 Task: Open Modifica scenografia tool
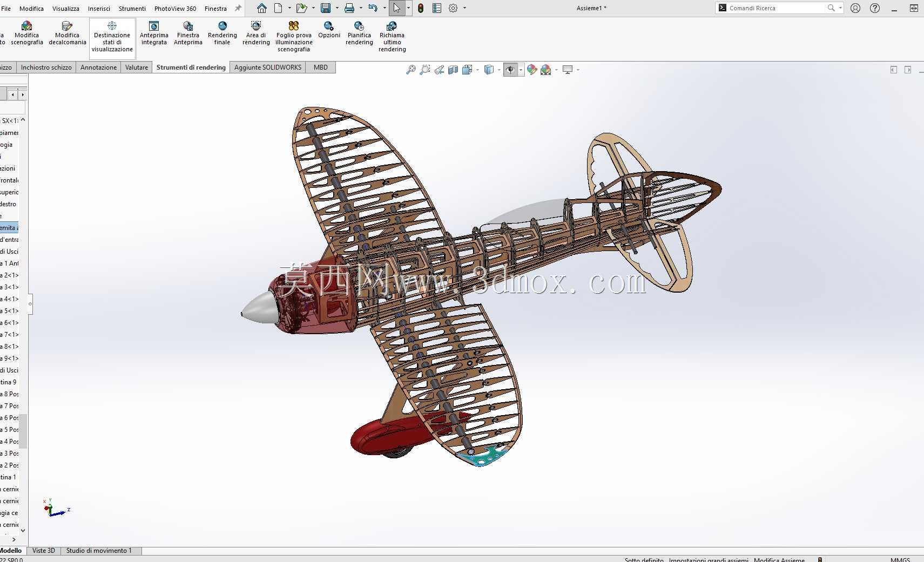26,33
